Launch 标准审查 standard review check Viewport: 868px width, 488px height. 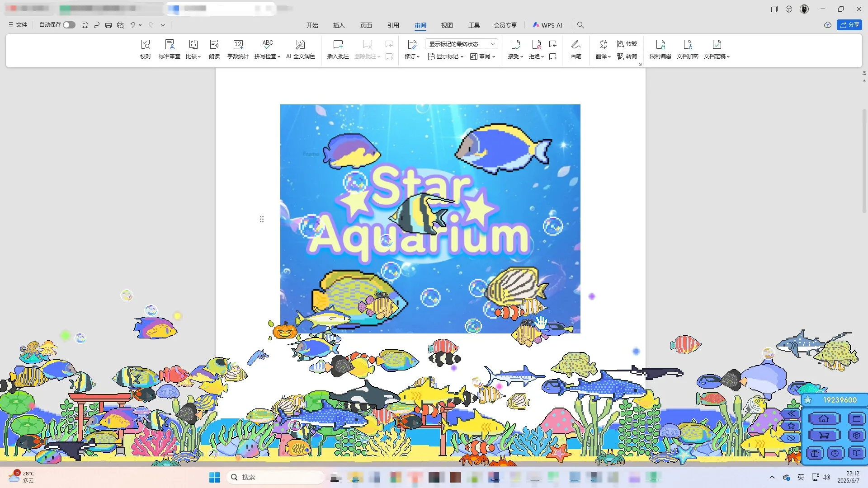tap(170, 49)
